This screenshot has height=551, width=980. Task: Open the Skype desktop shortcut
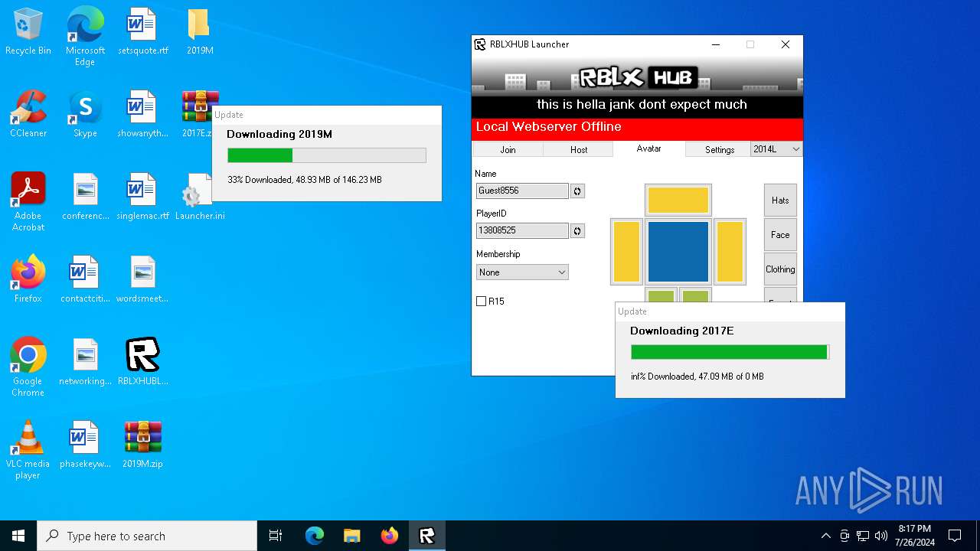coord(85,115)
